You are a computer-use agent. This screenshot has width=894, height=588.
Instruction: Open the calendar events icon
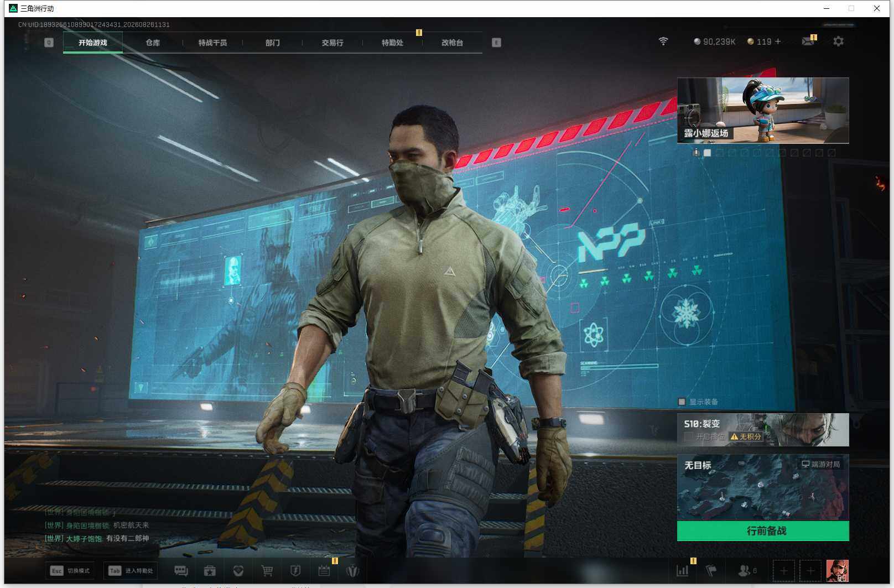pyautogui.click(x=324, y=571)
